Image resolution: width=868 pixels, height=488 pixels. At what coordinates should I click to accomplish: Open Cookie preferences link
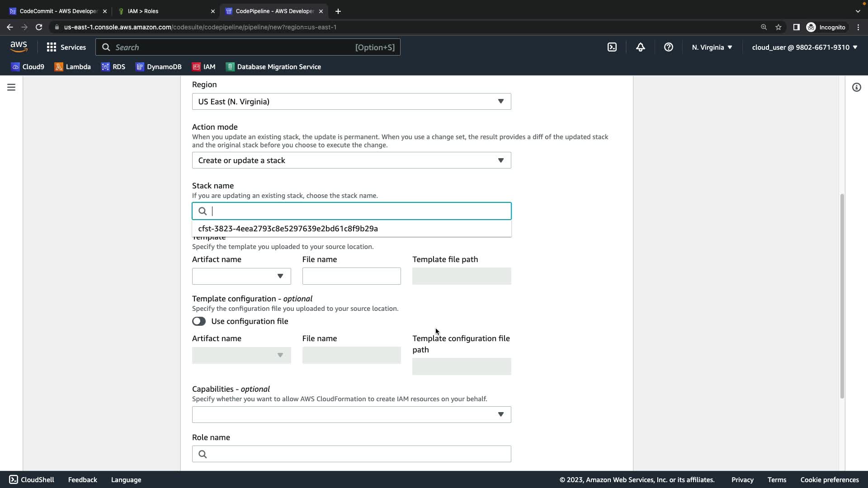829,480
